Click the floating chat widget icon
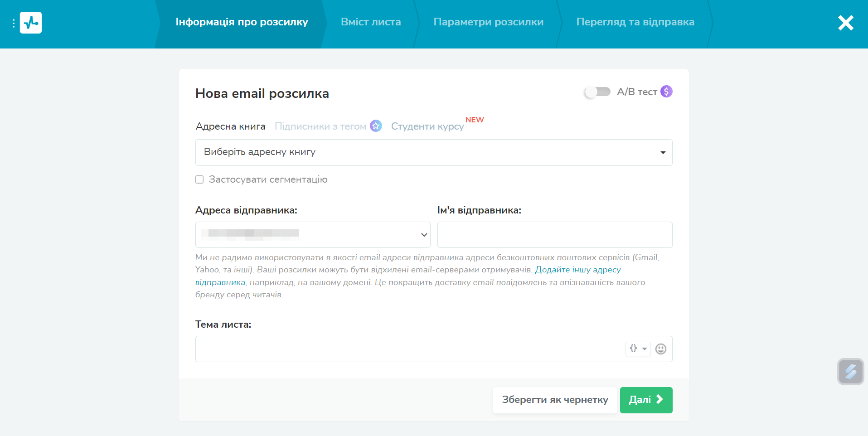 (850, 372)
